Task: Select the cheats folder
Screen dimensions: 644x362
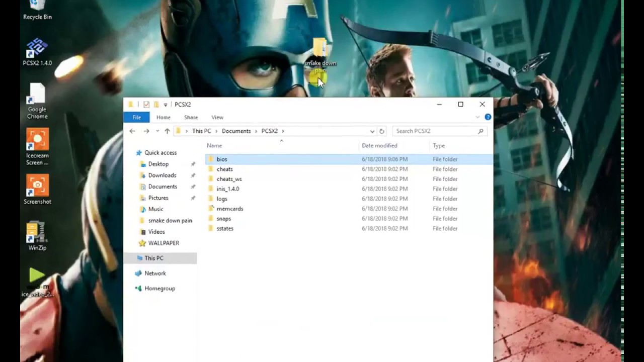Action: coord(224,169)
